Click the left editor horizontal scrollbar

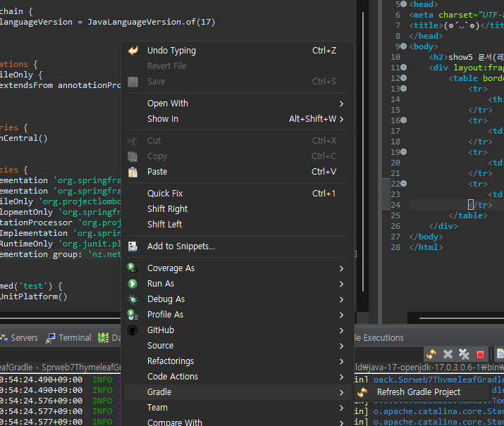(x=61, y=318)
